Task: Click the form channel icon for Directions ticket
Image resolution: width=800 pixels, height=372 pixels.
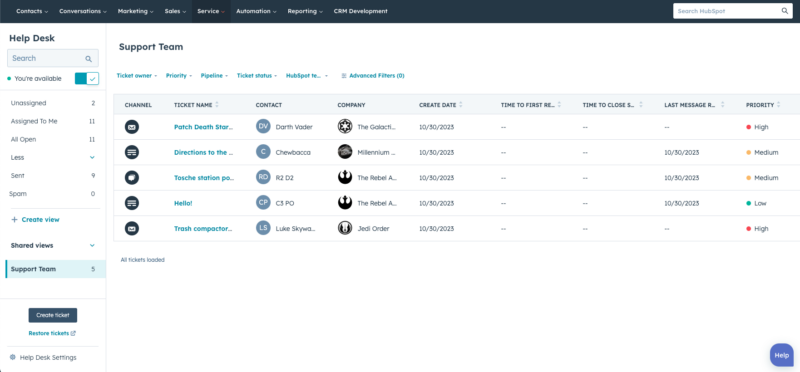Action: coord(132,152)
